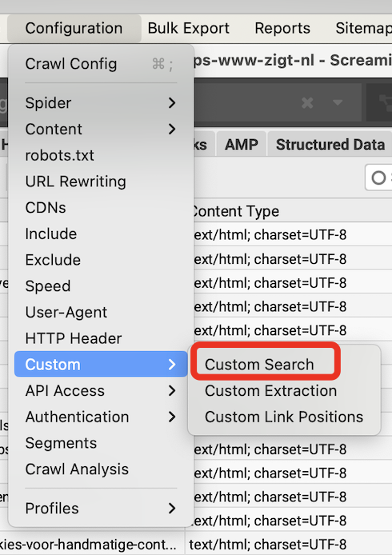The width and height of the screenshot is (392, 555).
Task: Open the Bulk Export menu
Action: tap(188, 28)
